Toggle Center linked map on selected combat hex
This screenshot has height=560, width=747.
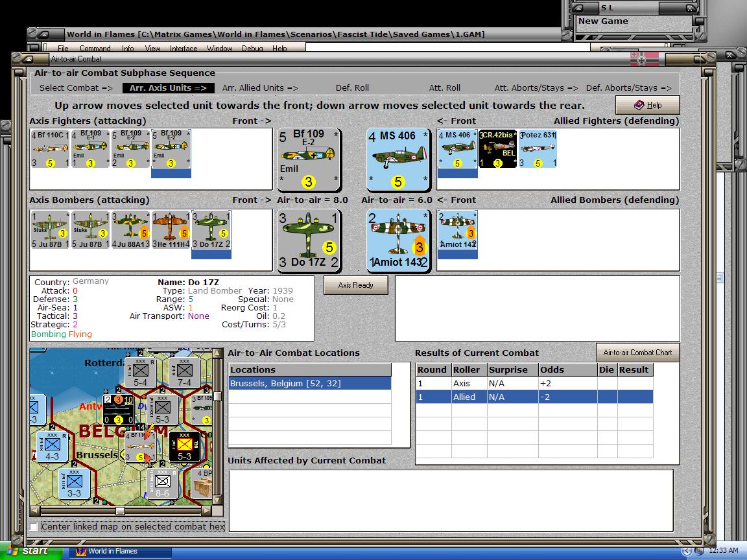[34, 526]
